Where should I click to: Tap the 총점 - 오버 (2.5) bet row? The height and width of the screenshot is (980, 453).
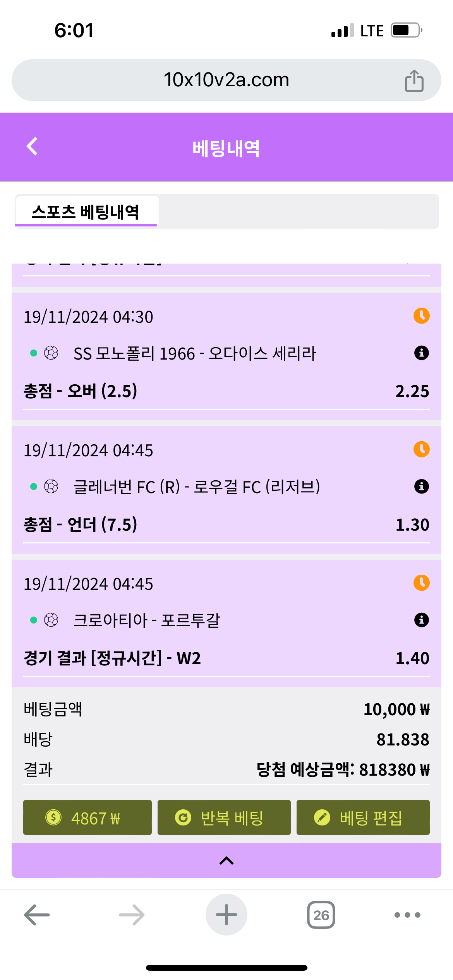tap(226, 391)
